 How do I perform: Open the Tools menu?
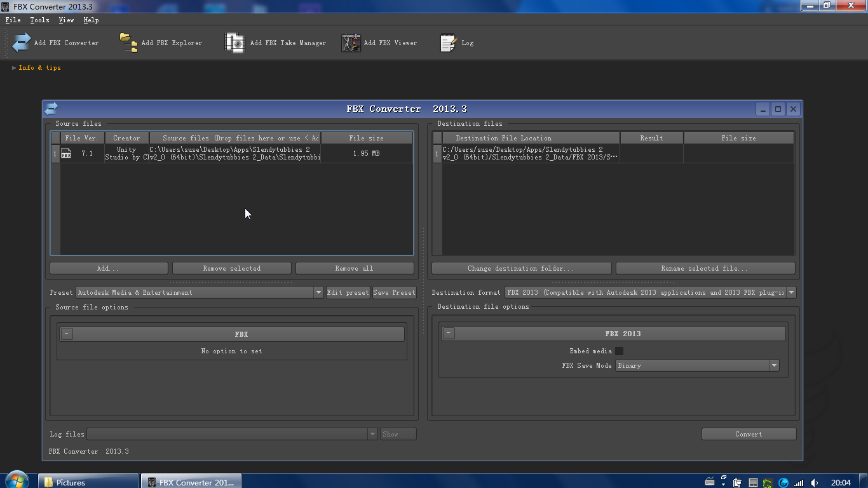coord(39,20)
